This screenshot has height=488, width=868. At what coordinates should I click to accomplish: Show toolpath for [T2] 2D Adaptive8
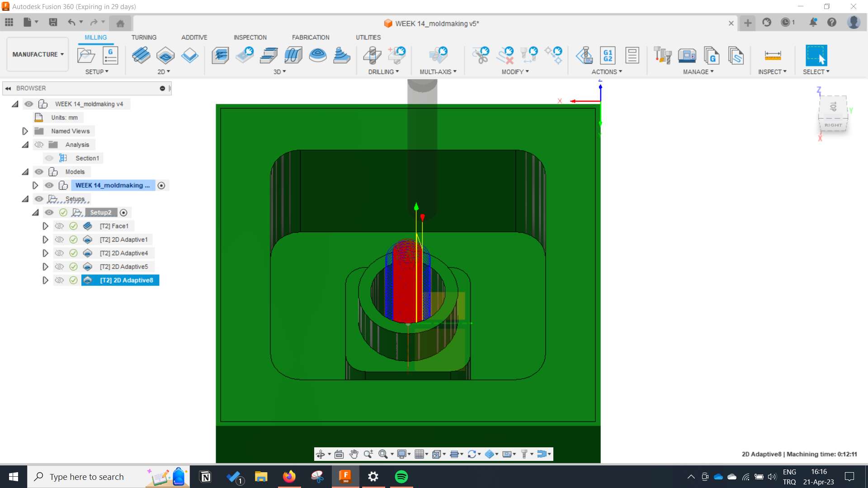[59, 280]
